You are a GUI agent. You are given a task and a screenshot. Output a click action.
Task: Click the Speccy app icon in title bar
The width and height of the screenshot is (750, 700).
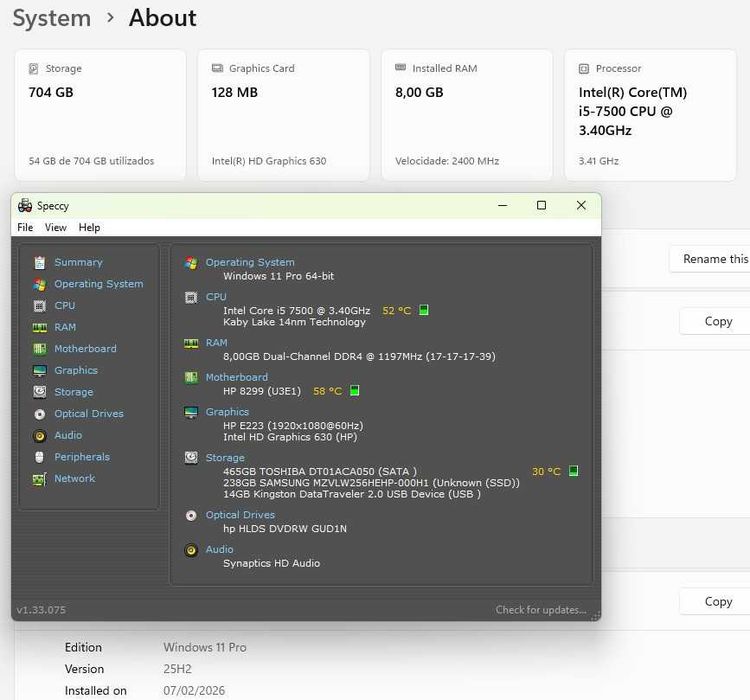point(25,206)
